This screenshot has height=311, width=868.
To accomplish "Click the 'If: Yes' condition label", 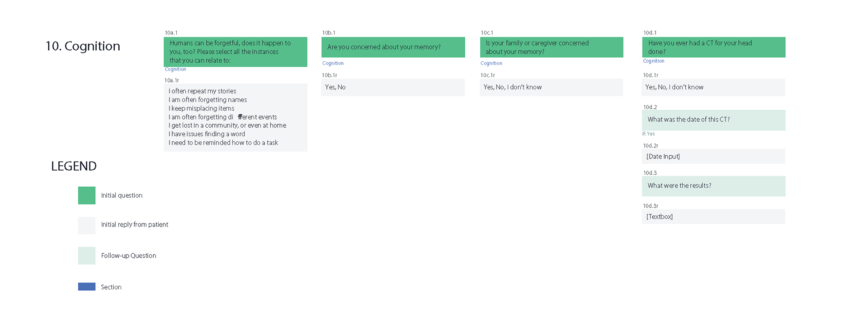I will 648,134.
